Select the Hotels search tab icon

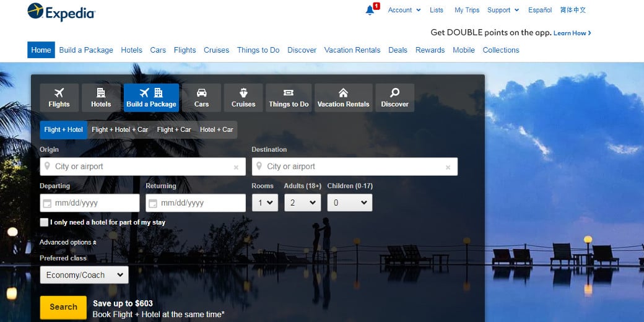click(x=101, y=94)
